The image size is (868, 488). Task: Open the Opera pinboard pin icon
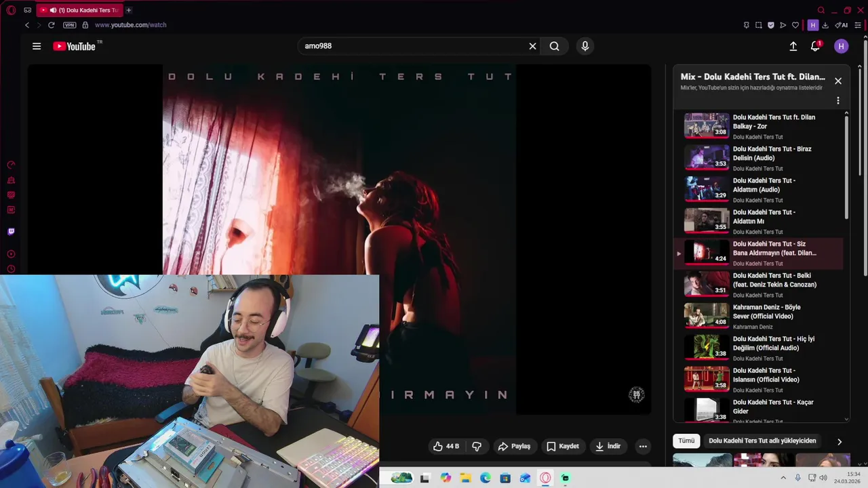point(747,25)
